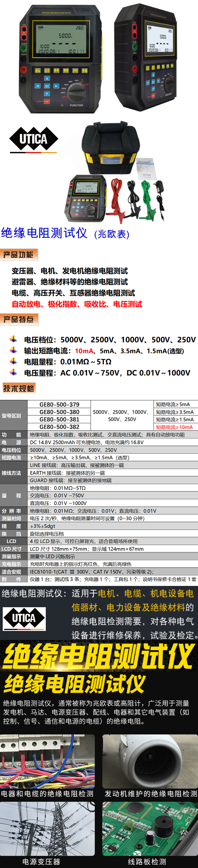Click the 产品功能 section header
This screenshot has height=868, width=198.
click(19, 254)
